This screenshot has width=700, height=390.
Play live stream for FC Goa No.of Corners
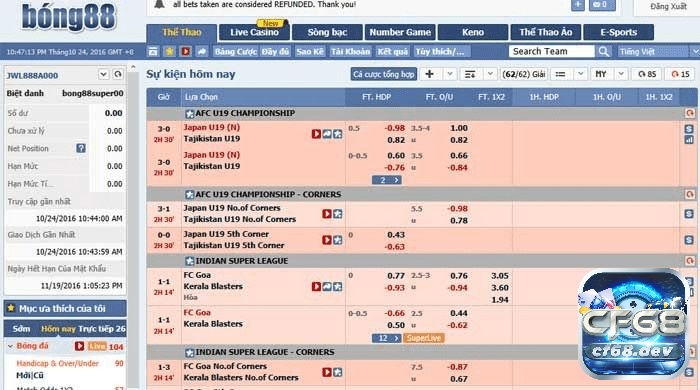tap(327, 372)
